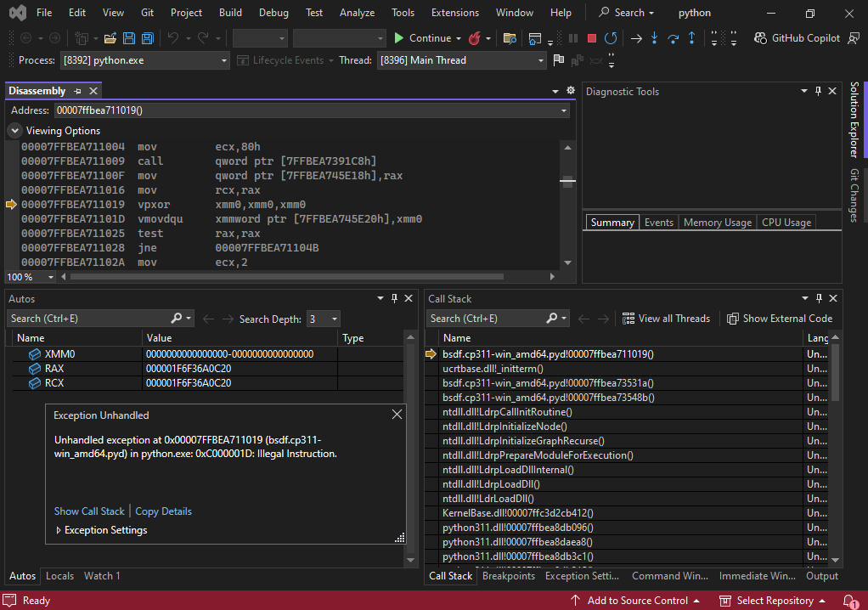868x610 pixels.
Task: Switch to the Memory Usage tab
Action: 717,223
